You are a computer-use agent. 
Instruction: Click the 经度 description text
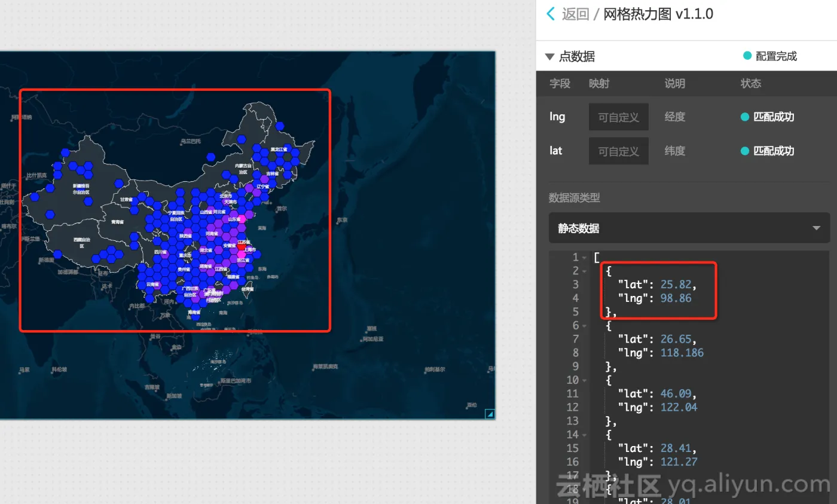pos(675,117)
